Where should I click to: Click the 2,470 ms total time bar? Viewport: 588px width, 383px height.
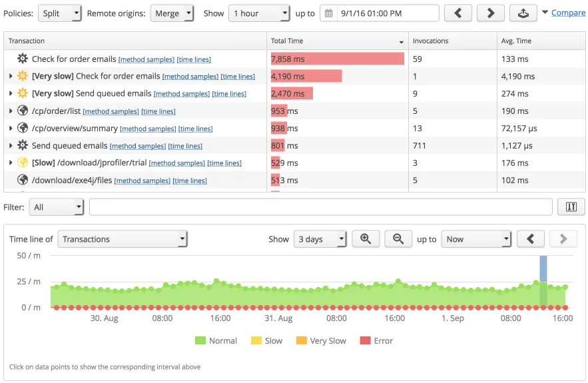coord(292,93)
